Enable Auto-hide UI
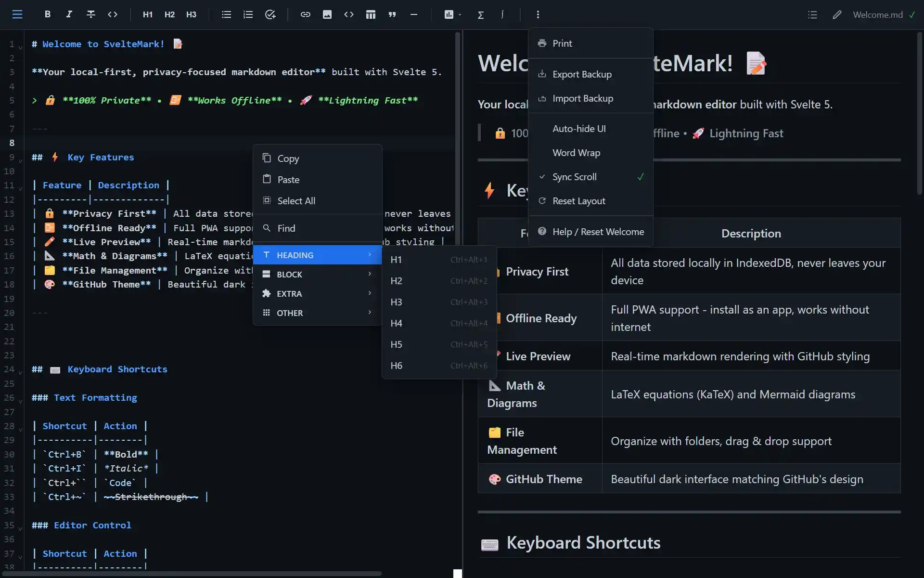Image resolution: width=924 pixels, height=578 pixels. click(579, 129)
